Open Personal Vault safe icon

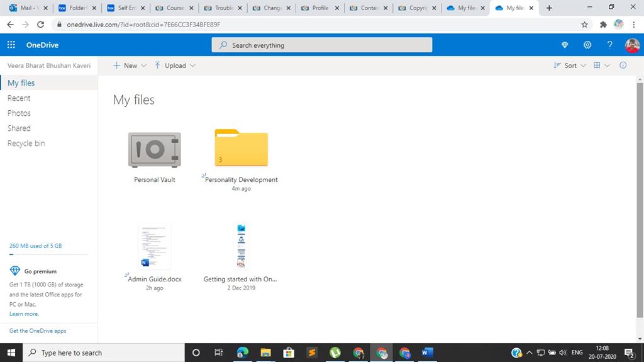coord(155,150)
